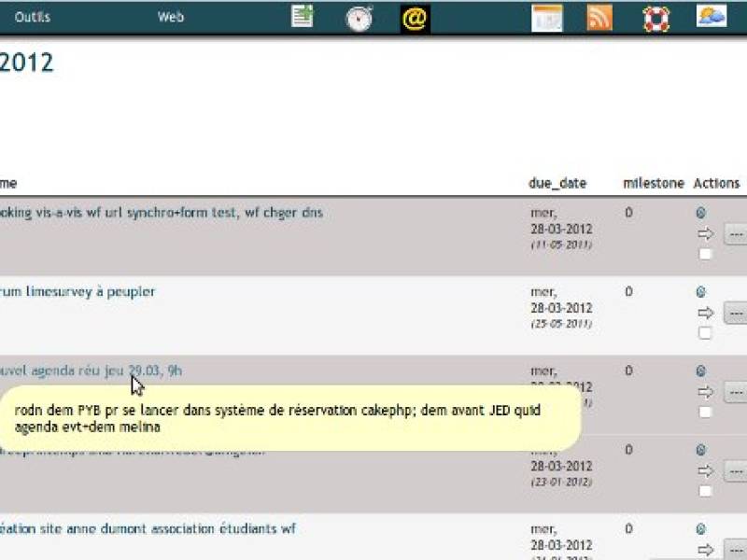Open '---' dropdown in agenda réu row

[x=735, y=392]
